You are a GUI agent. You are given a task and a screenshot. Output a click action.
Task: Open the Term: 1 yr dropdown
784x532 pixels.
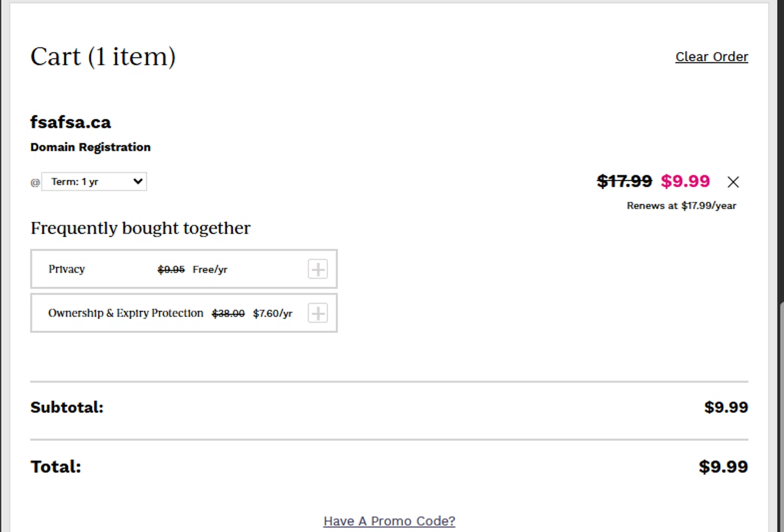click(94, 182)
